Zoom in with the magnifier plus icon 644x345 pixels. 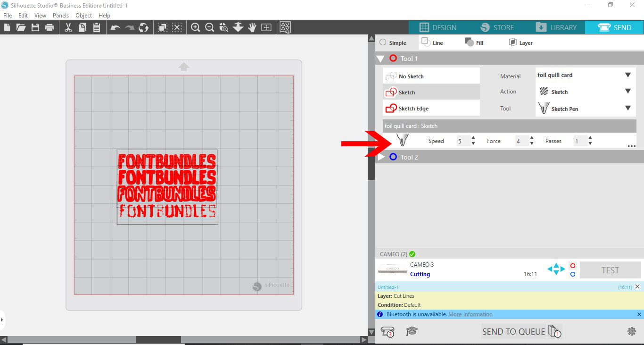tap(196, 27)
